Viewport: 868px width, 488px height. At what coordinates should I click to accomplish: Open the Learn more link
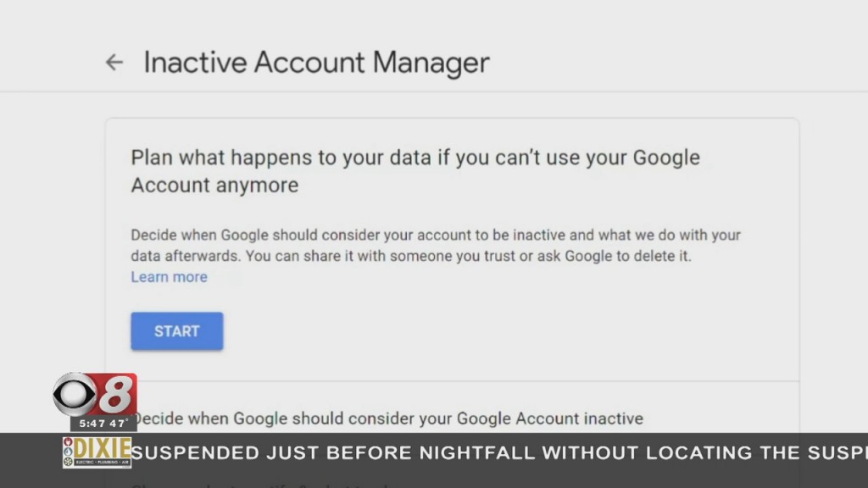click(169, 277)
